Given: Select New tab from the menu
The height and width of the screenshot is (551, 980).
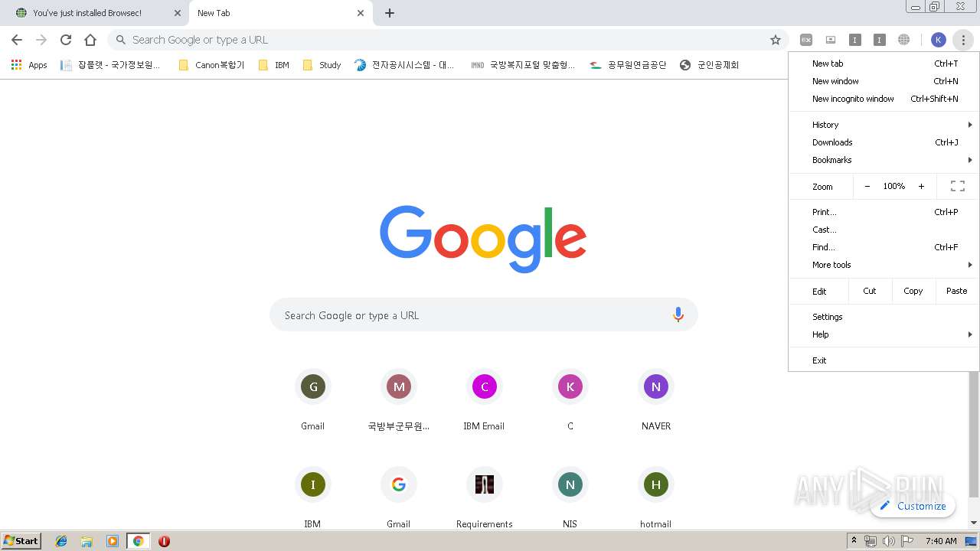Looking at the screenshot, I should click(x=884, y=64).
